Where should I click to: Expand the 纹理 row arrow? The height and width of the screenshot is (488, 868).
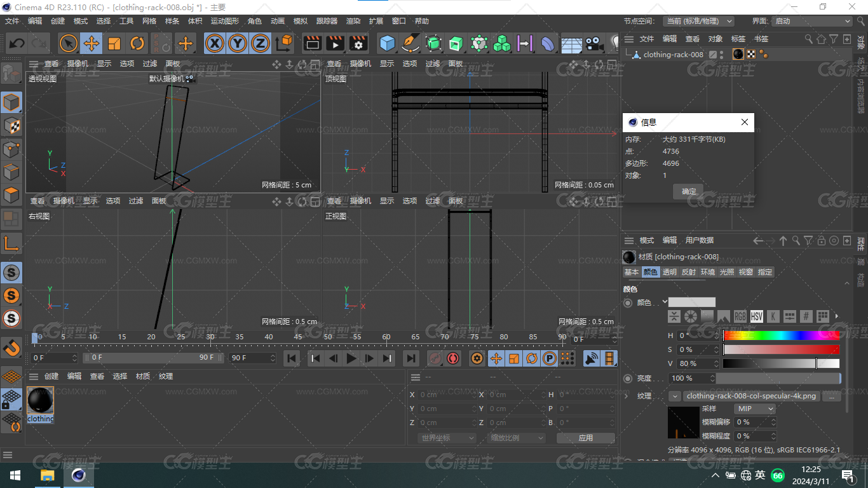pyautogui.click(x=627, y=396)
